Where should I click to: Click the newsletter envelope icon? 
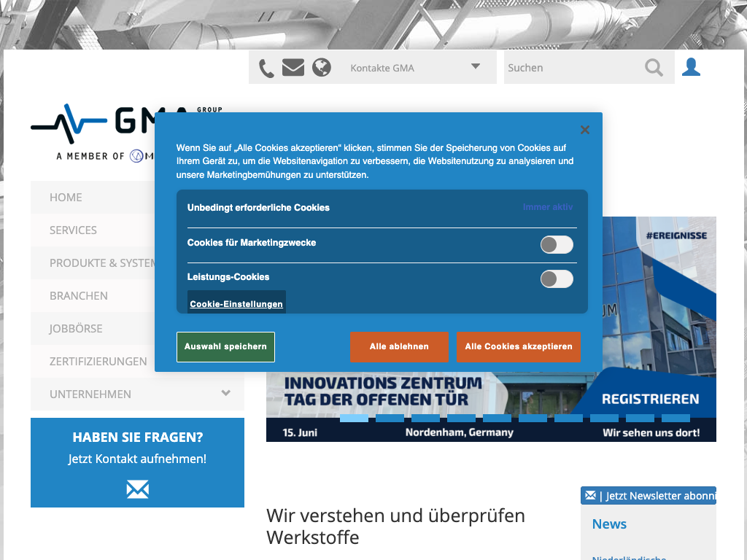pyautogui.click(x=590, y=495)
